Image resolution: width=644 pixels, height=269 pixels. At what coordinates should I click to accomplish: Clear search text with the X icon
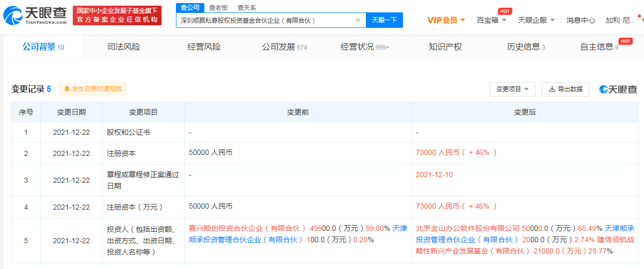[358, 21]
